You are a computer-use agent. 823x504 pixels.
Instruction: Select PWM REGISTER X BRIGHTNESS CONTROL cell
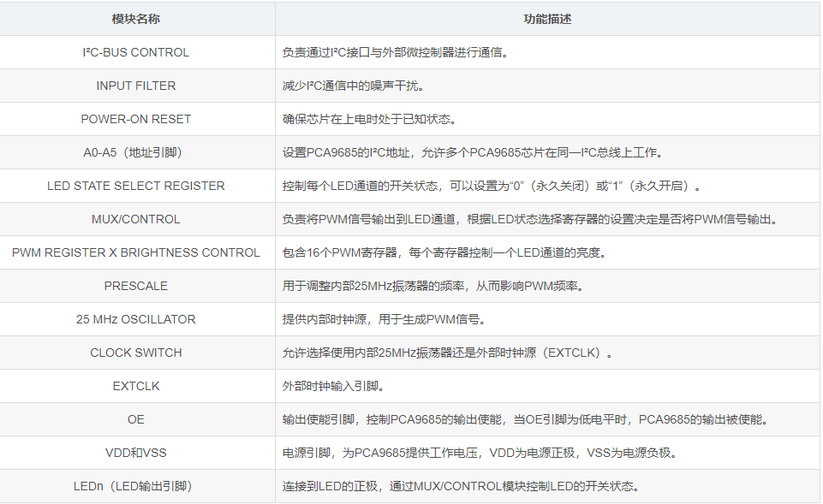(x=136, y=252)
